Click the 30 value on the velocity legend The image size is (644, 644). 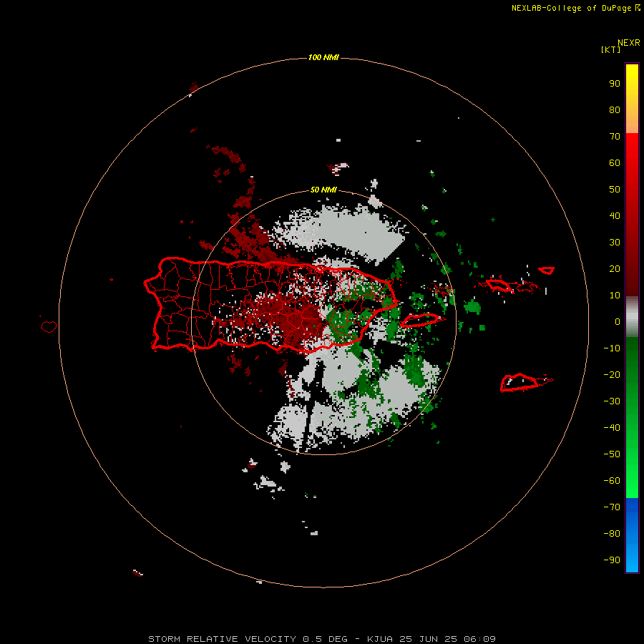(615, 243)
